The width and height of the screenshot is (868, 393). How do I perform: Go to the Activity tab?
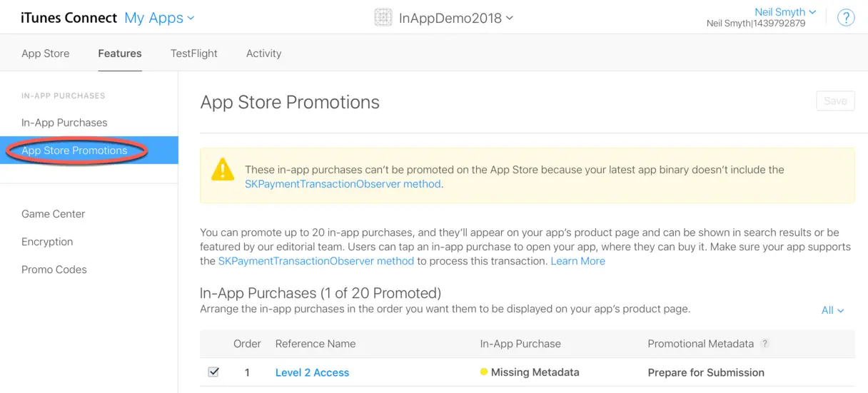click(263, 53)
